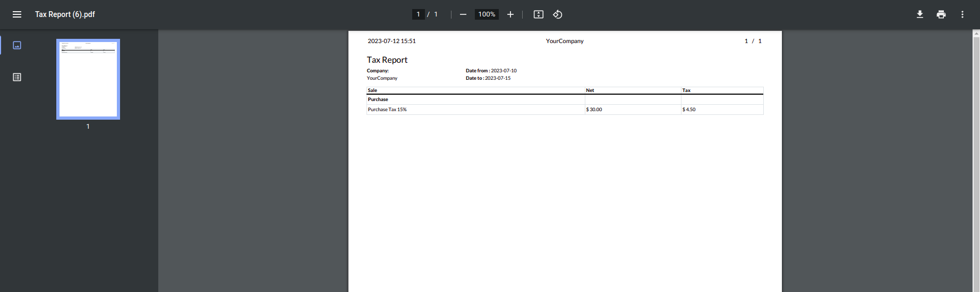Click the page number input field

point(419,14)
